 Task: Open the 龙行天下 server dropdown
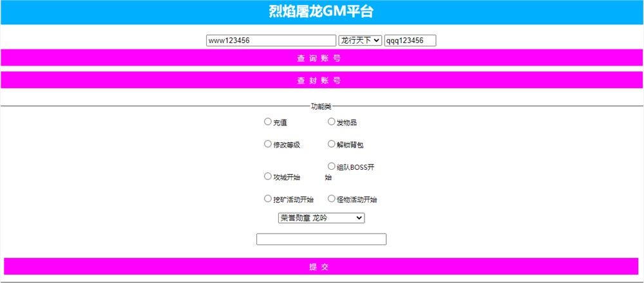(360, 41)
